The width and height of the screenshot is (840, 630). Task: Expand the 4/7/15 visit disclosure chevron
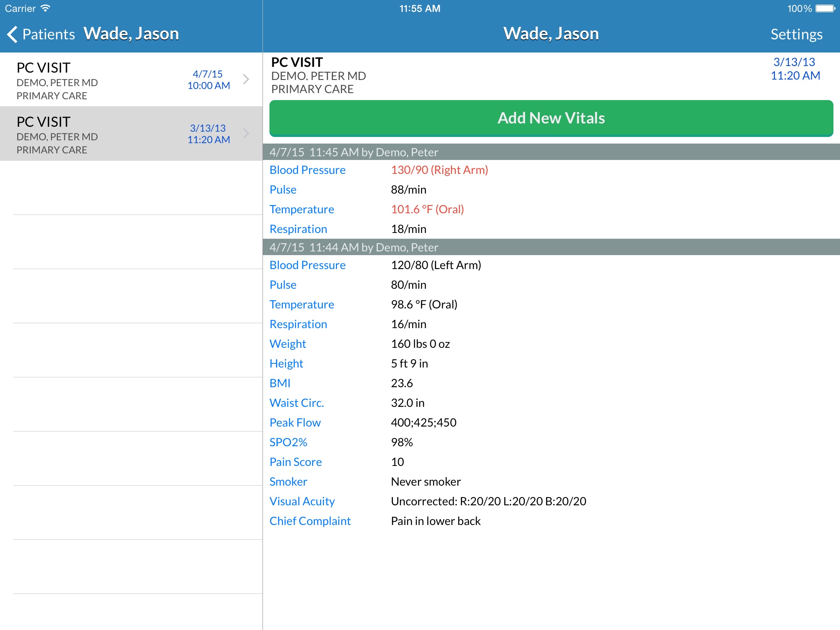click(246, 79)
